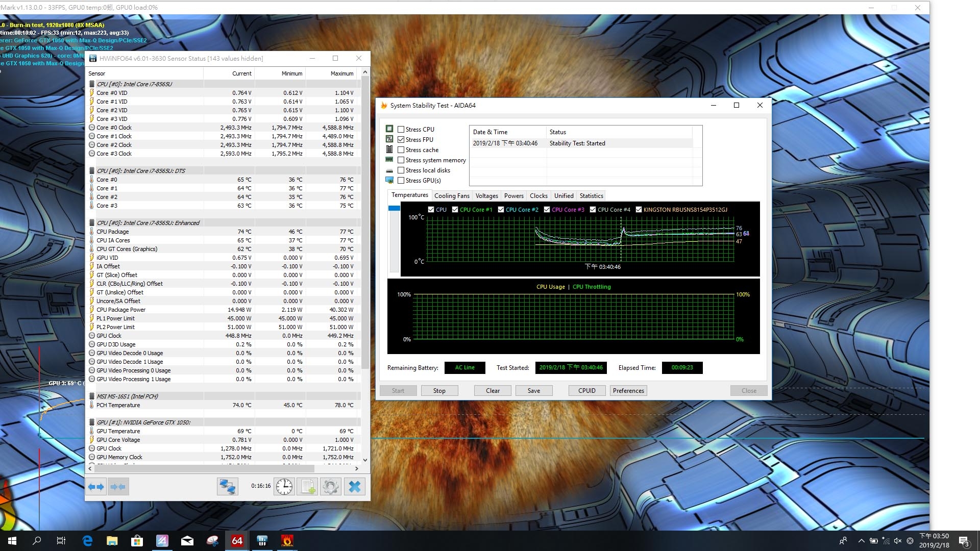Open Microsoft Store from taskbar

click(x=137, y=541)
